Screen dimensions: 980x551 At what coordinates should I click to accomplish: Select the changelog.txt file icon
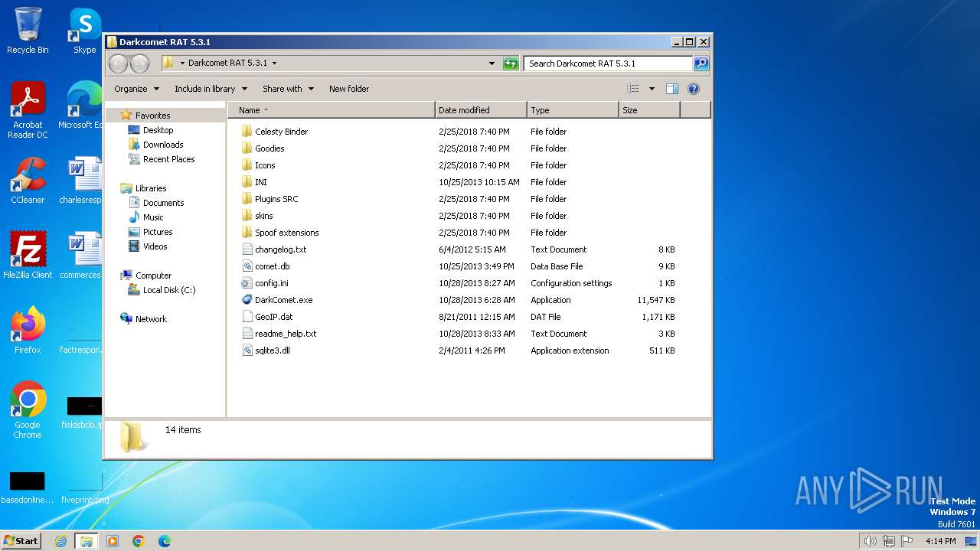(247, 249)
